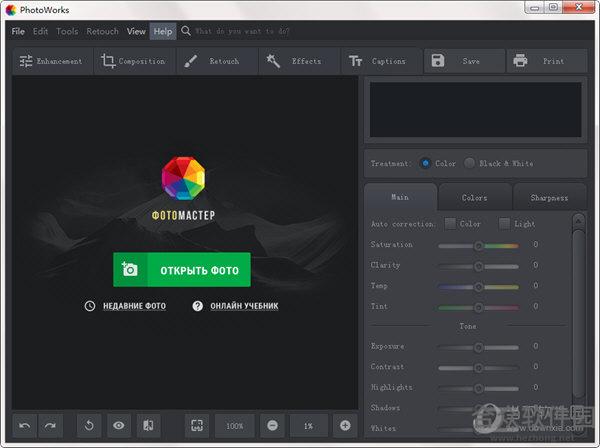The width and height of the screenshot is (600, 448).
Task: Select the Color treatment radio button
Action: click(425, 163)
